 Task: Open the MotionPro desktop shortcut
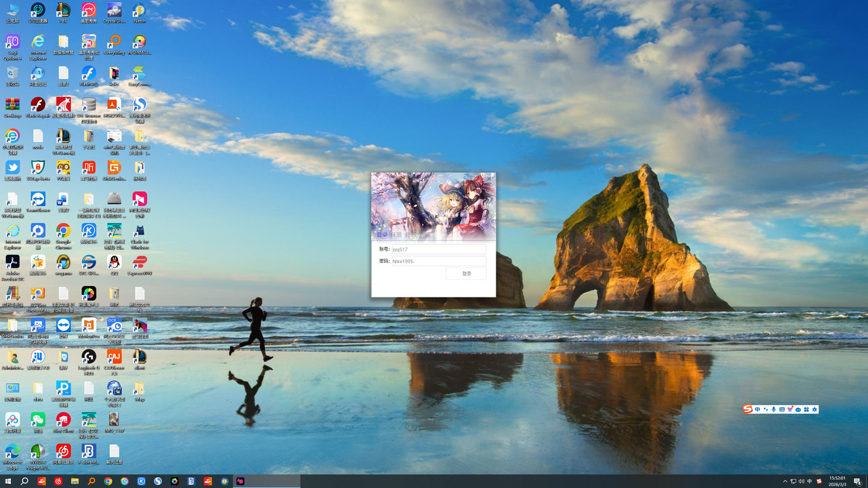tap(89, 328)
